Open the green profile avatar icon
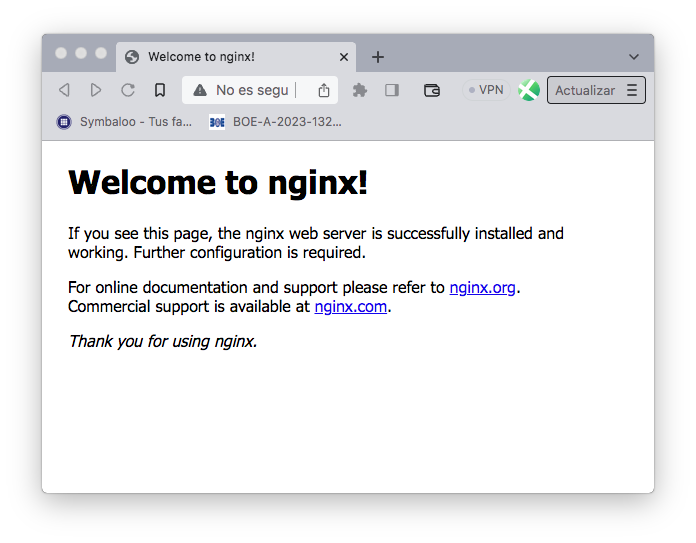Screen dimensions: 696x543 529,90
